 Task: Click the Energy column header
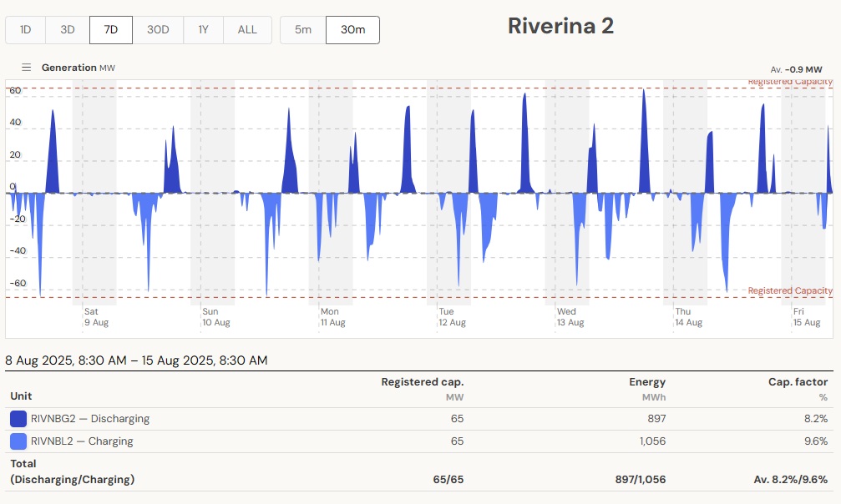(646, 382)
